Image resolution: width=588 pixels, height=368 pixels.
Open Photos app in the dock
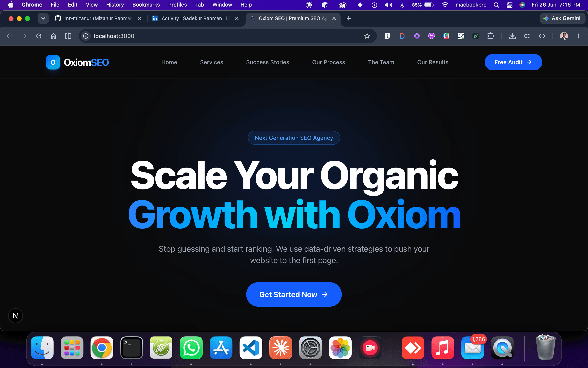click(x=340, y=348)
